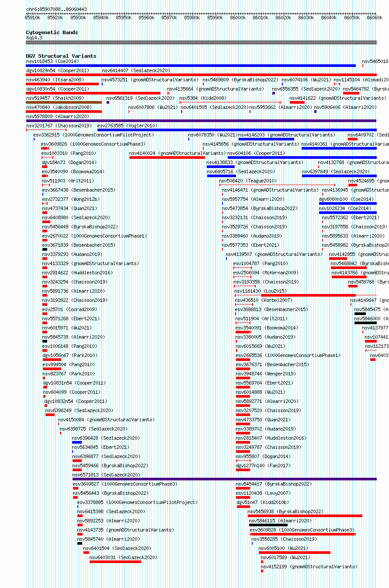The width and height of the screenshot is (389, 588).
Task: Open nsv6007806 (Wu2021) variant
Action: coord(153,107)
